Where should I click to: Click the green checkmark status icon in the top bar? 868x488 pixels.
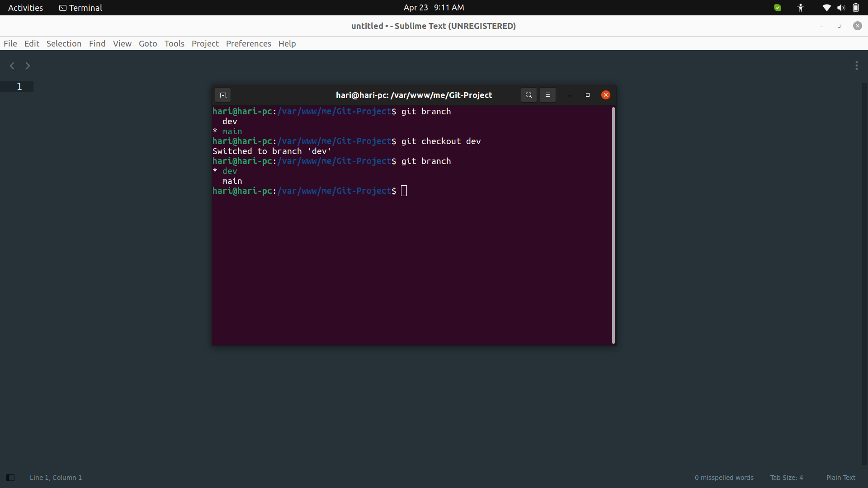(778, 8)
